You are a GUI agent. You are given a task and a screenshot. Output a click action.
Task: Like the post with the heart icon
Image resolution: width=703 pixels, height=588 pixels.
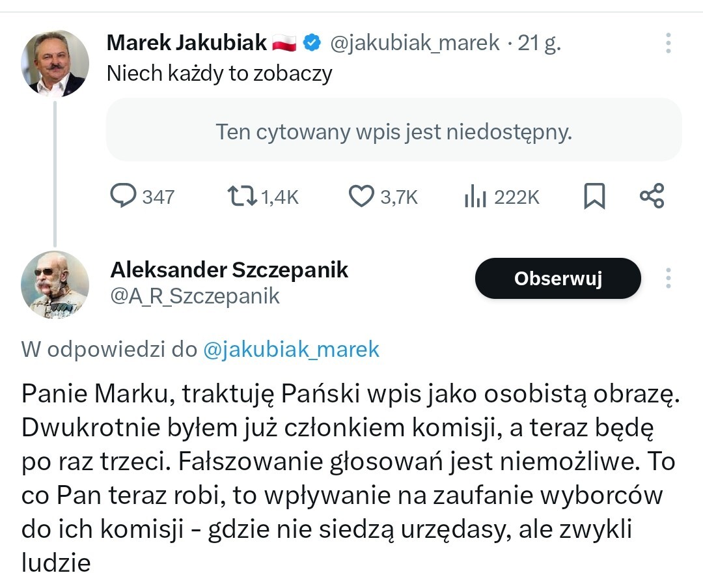coord(361,196)
